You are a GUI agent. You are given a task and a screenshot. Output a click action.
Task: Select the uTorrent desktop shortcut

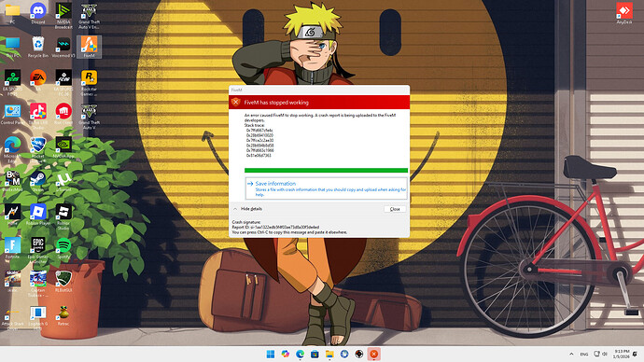pos(63,181)
